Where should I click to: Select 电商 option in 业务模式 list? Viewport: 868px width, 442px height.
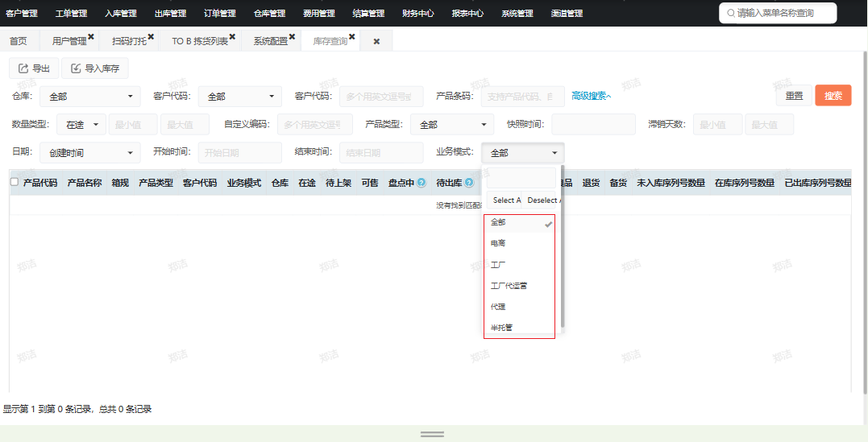pos(519,243)
